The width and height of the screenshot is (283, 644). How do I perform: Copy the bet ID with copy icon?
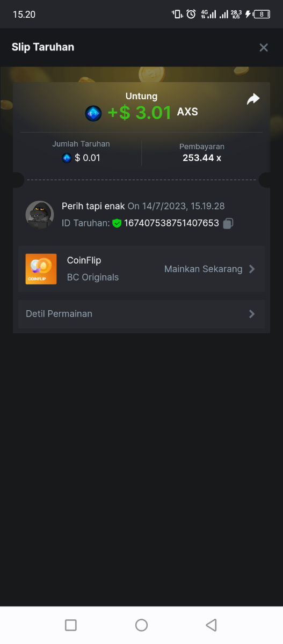[228, 223]
